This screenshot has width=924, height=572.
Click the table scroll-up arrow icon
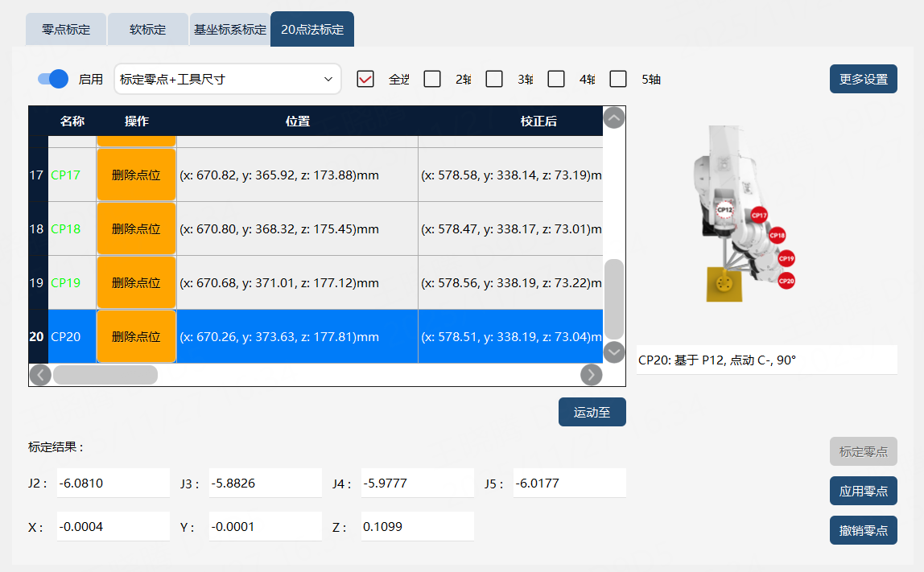[613, 117]
